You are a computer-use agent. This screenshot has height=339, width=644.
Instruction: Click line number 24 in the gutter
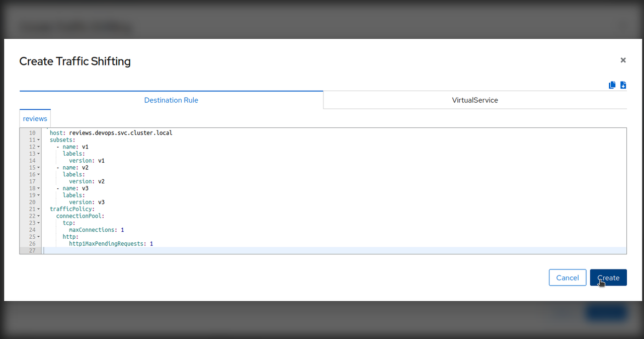[x=32, y=230]
